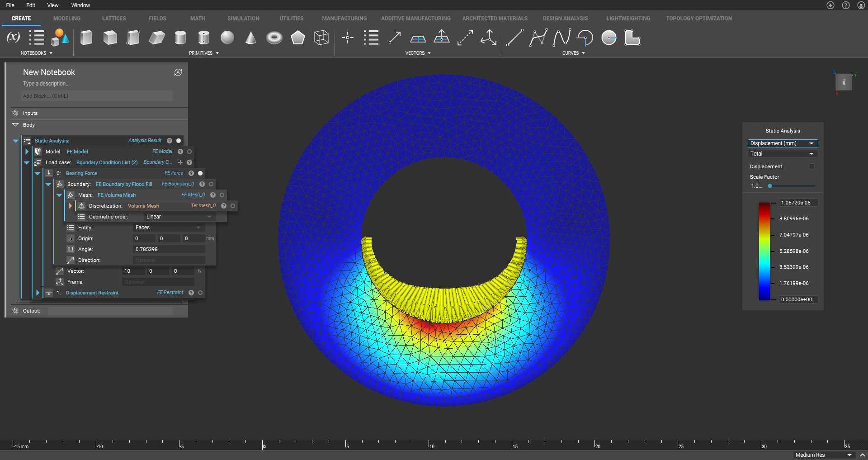Open the Entity Faces dropdown
This screenshot has height=460, width=868.
(x=168, y=228)
